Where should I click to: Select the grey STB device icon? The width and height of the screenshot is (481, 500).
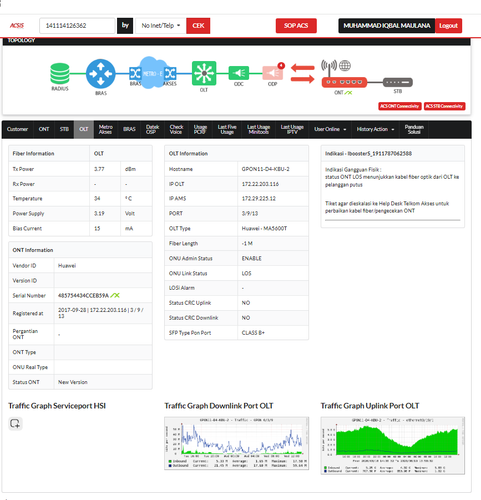[398, 82]
